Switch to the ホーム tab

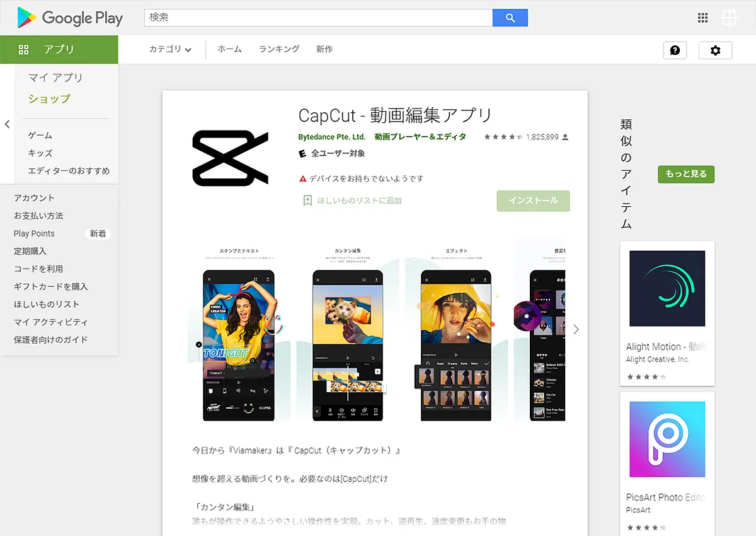pyautogui.click(x=229, y=49)
